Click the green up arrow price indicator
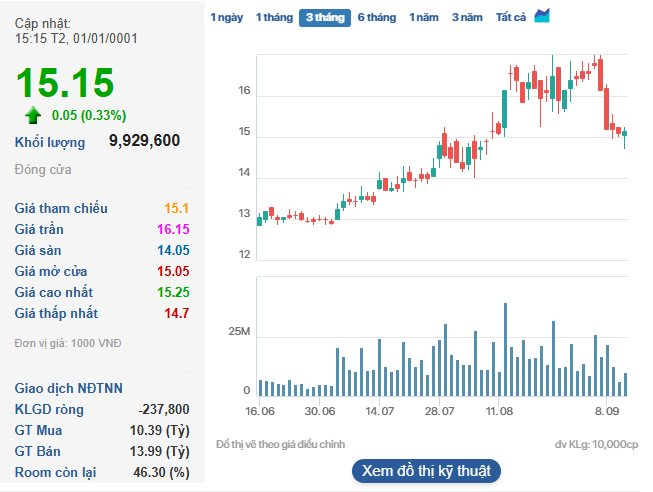 coord(33,114)
